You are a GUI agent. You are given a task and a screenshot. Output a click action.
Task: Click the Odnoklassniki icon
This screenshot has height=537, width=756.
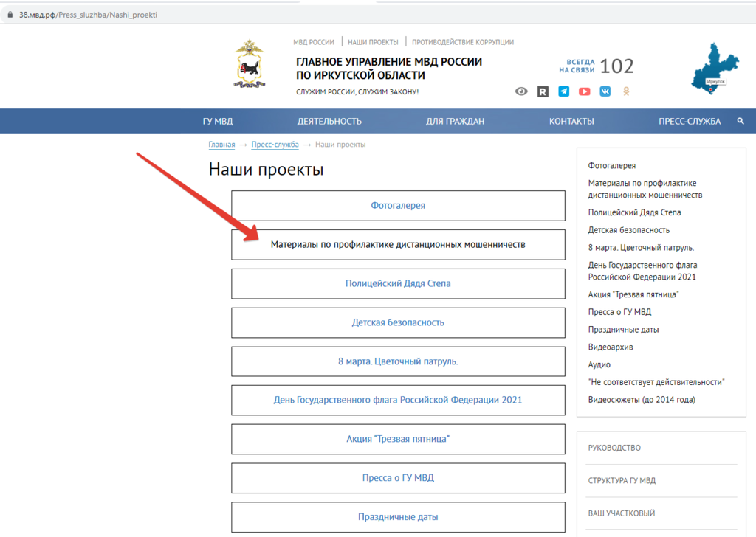[x=627, y=91]
